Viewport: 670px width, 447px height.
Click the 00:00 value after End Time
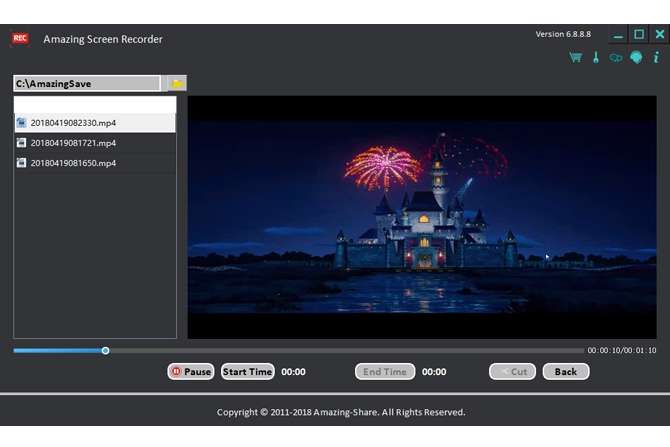[x=434, y=372]
